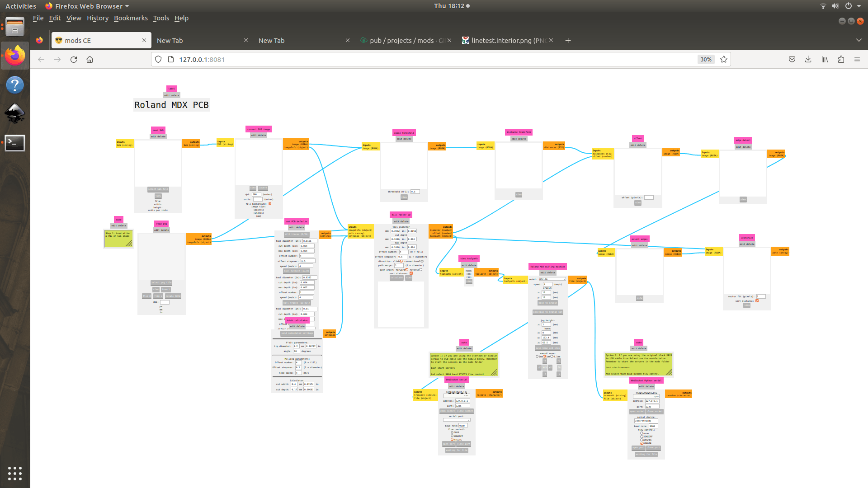Reload the page with the refresh icon

pos(74,59)
